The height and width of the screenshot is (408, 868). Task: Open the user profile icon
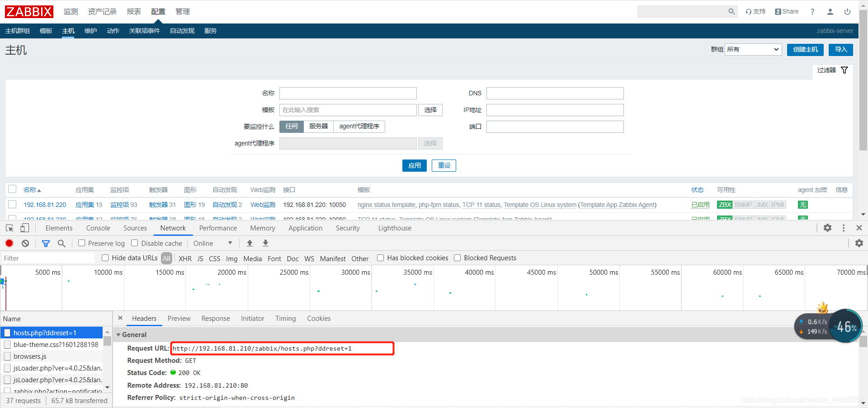click(830, 12)
